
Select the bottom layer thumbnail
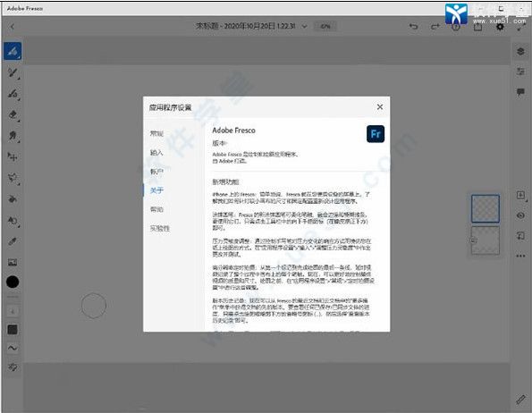(x=486, y=240)
